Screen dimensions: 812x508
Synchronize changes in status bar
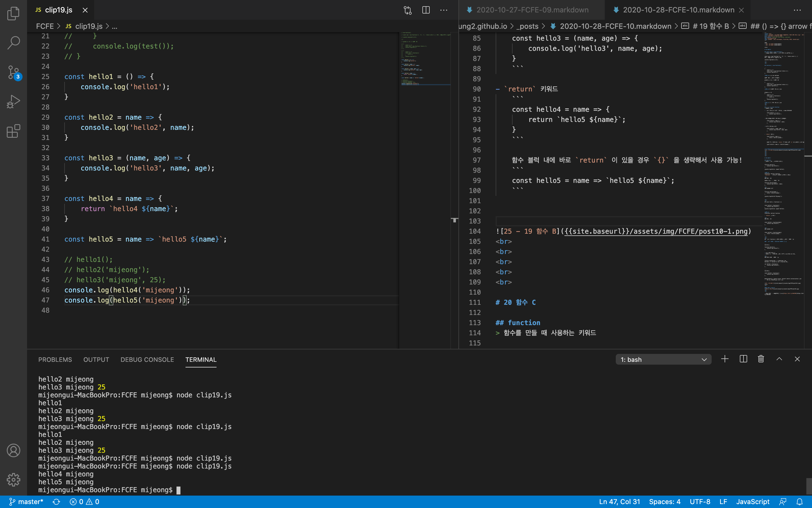(56, 502)
